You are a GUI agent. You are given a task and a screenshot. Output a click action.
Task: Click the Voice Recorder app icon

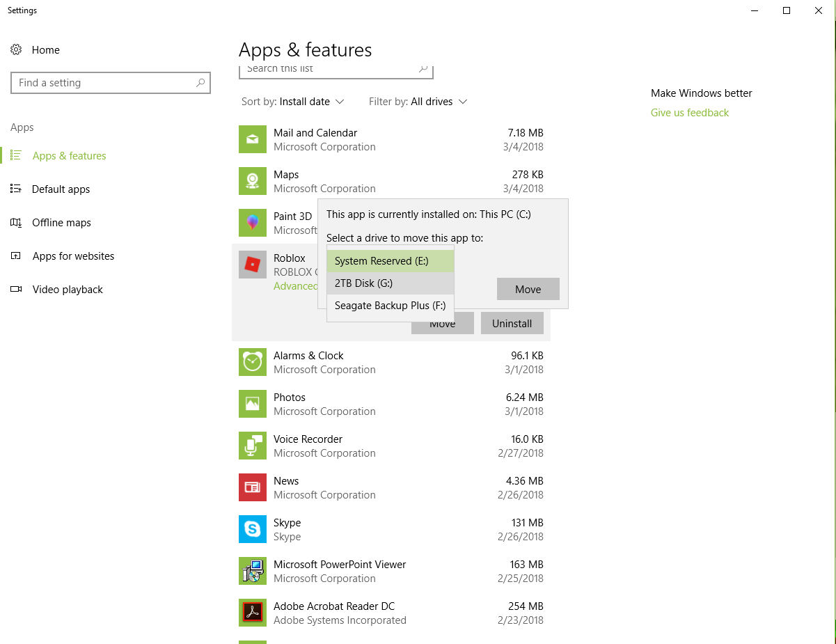(x=253, y=446)
